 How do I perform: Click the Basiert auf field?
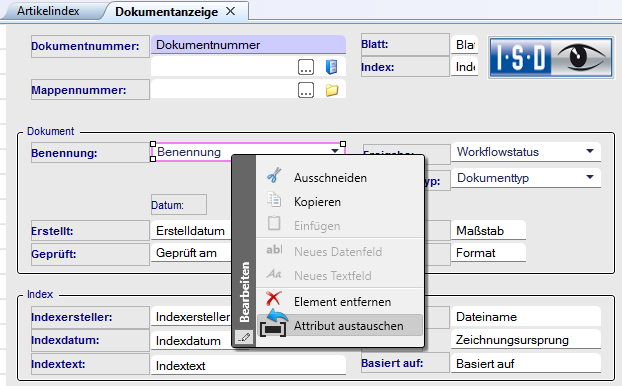[x=526, y=363]
